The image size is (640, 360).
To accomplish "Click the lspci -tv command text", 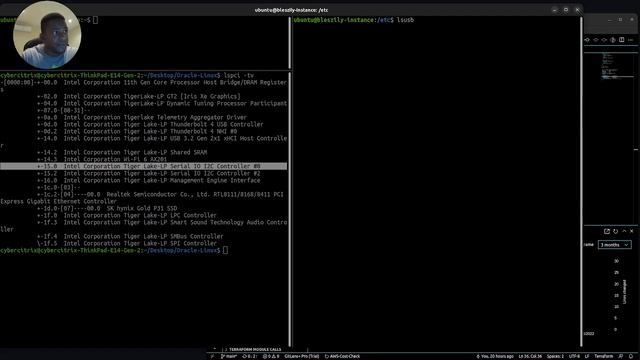I will pos(239,75).
